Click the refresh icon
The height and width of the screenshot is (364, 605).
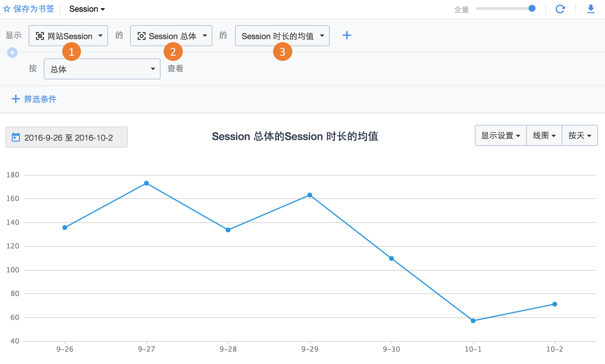pyautogui.click(x=560, y=9)
